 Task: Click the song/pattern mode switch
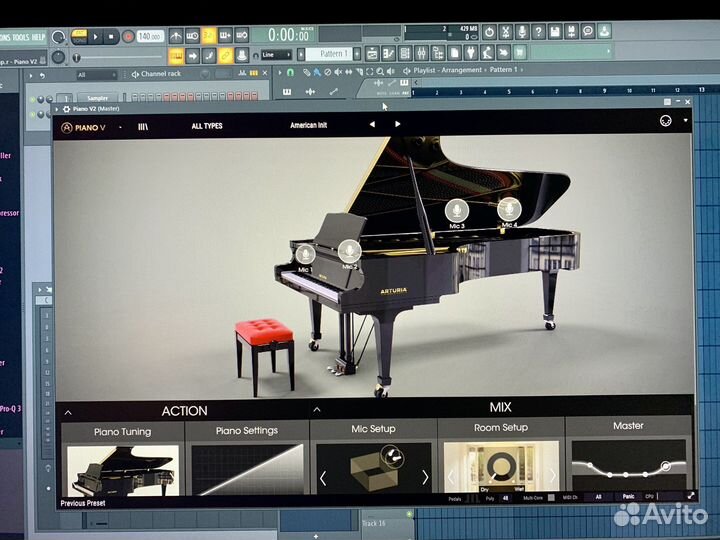pyautogui.click(x=79, y=37)
